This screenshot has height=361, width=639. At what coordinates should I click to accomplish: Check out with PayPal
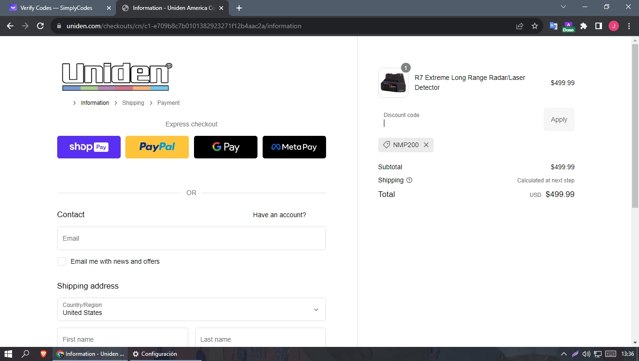(157, 147)
